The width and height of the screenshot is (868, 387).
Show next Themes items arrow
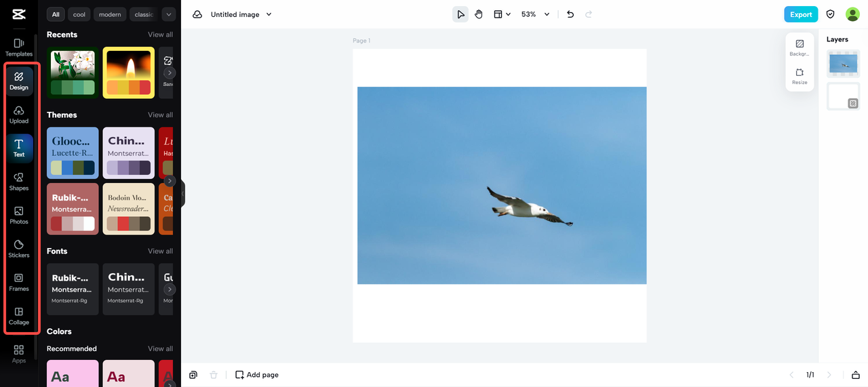tap(170, 181)
